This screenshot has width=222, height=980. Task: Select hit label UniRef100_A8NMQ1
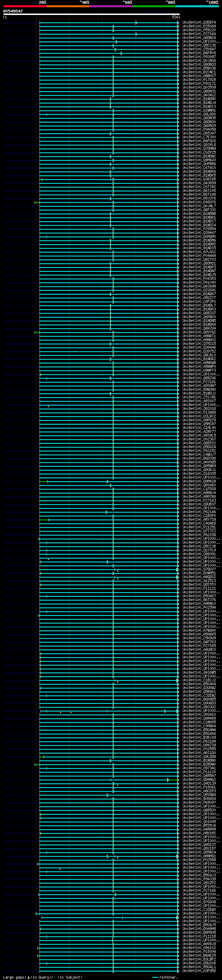[x=199, y=856]
